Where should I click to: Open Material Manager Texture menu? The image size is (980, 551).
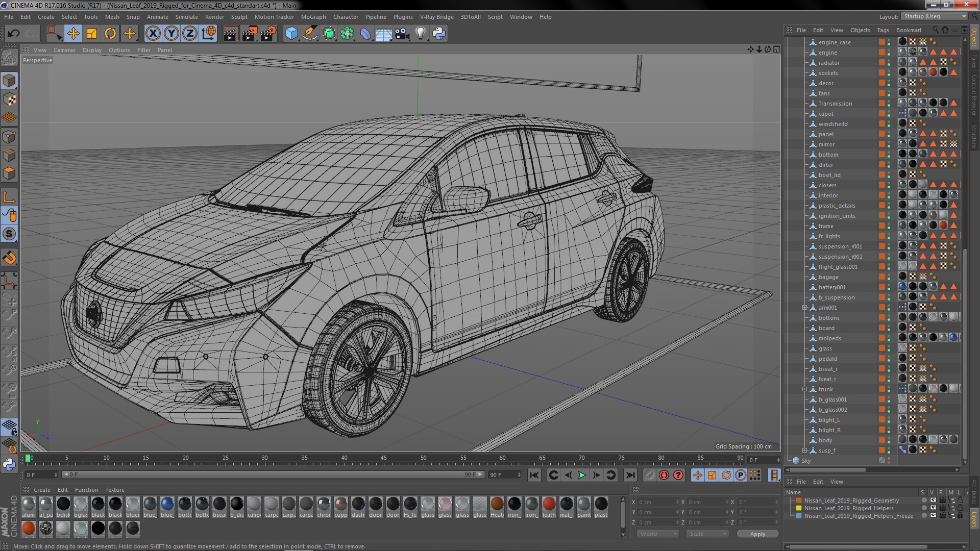[115, 490]
